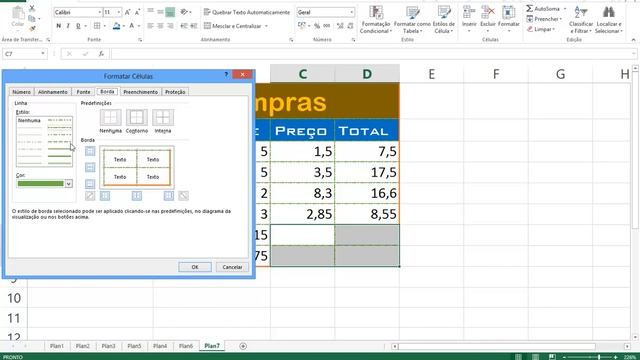Click the Cut scissors icon
This screenshot has height=360, width=640.
pyautogui.click(x=32, y=8)
